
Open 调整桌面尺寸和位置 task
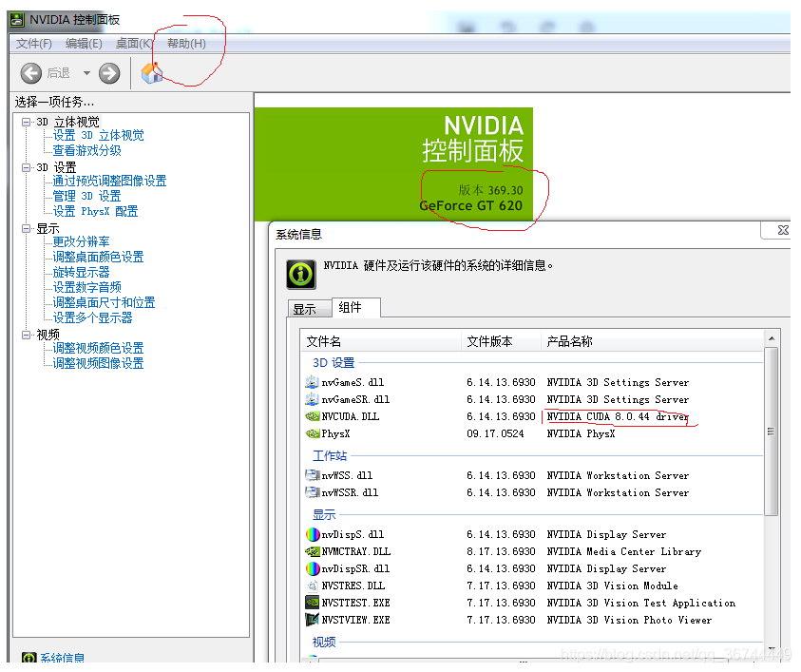click(x=104, y=302)
